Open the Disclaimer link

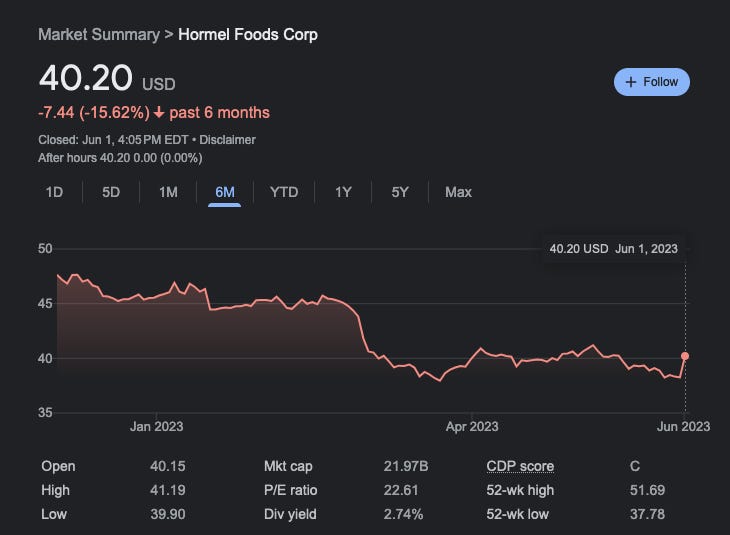point(227,140)
